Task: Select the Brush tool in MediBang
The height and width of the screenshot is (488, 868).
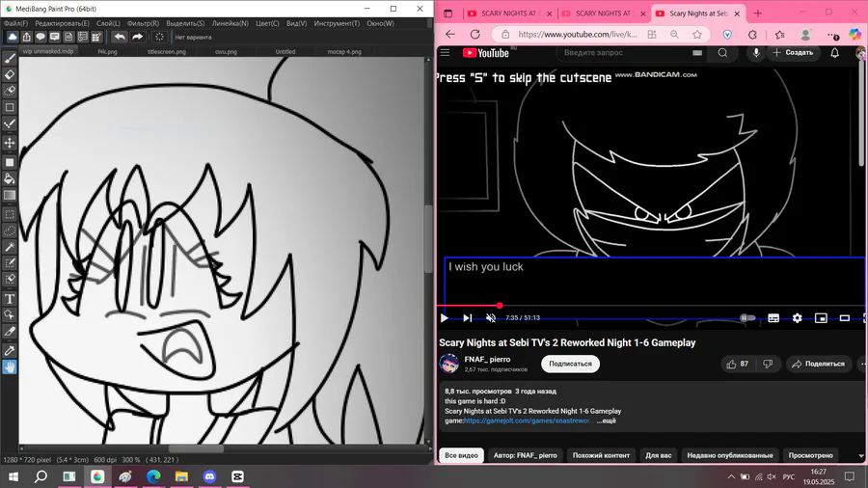Action: (10, 58)
